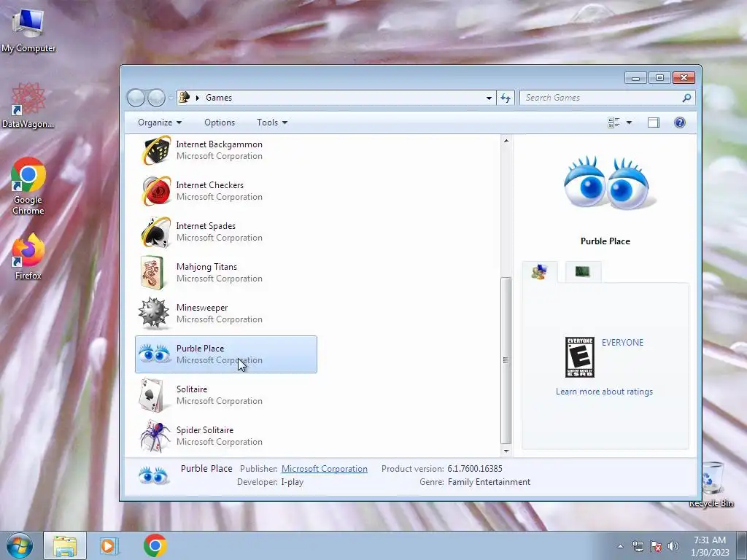Click the change view icon
Screen dimensions: 747x560
614,122
